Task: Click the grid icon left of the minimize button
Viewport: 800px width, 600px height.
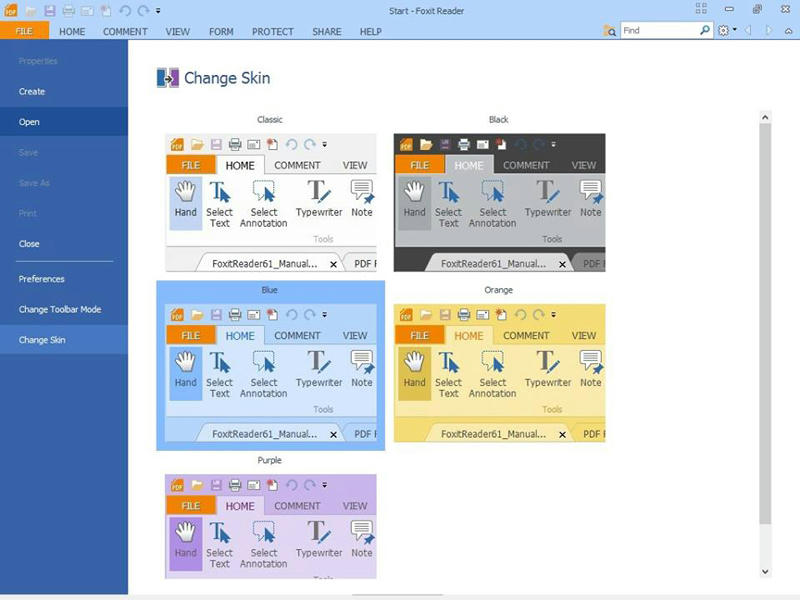Action: [x=701, y=9]
